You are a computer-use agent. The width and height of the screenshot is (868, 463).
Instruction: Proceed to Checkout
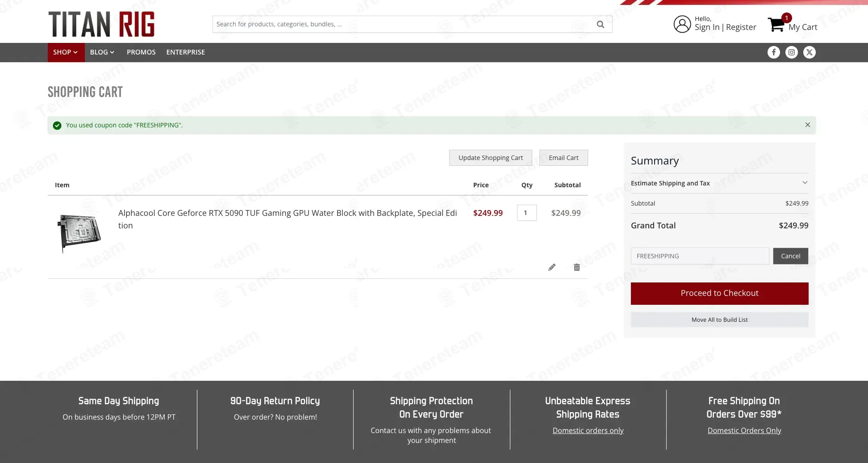point(720,294)
